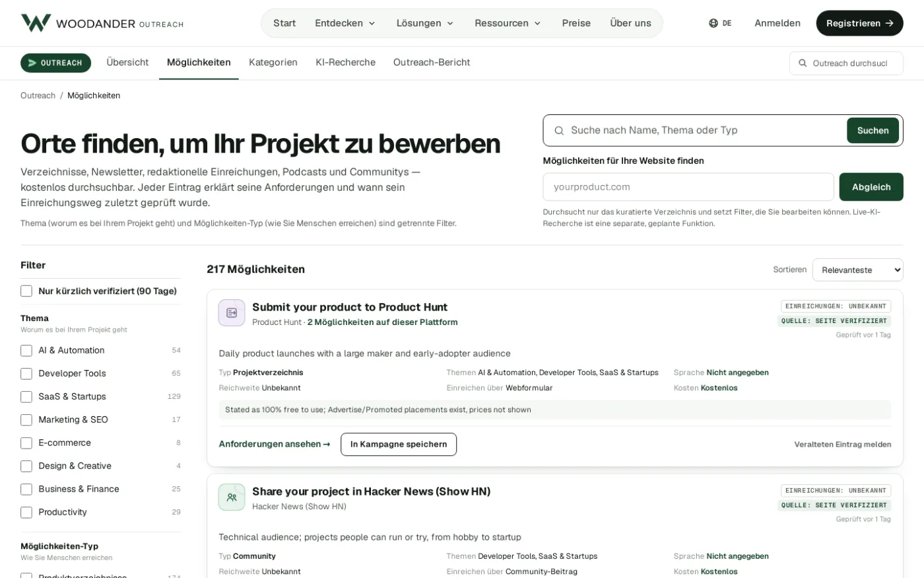The height and width of the screenshot is (578, 924).
Task: Switch to the KI-Recherche tab
Action: tap(345, 63)
